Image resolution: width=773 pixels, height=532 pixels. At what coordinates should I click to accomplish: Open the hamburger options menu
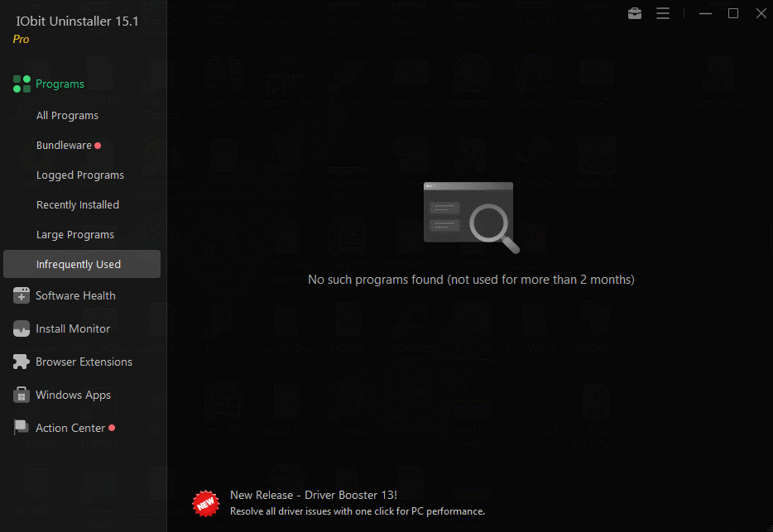(x=663, y=13)
